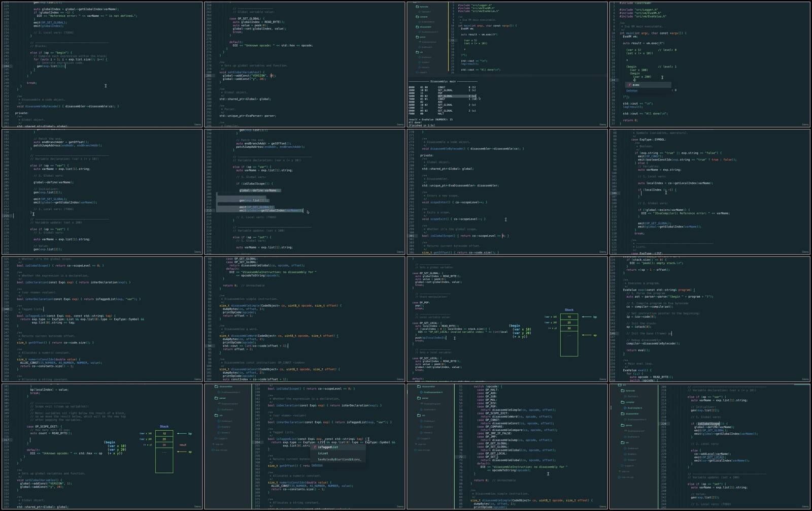Collapse the parser folder beside the isGlobalScope code
The height and width of the screenshot is (511, 812).
click(623, 425)
